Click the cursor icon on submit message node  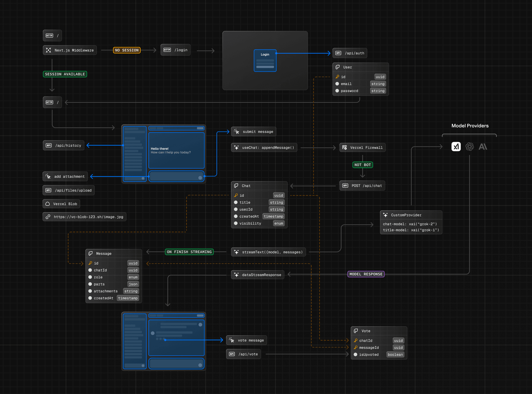(x=236, y=131)
